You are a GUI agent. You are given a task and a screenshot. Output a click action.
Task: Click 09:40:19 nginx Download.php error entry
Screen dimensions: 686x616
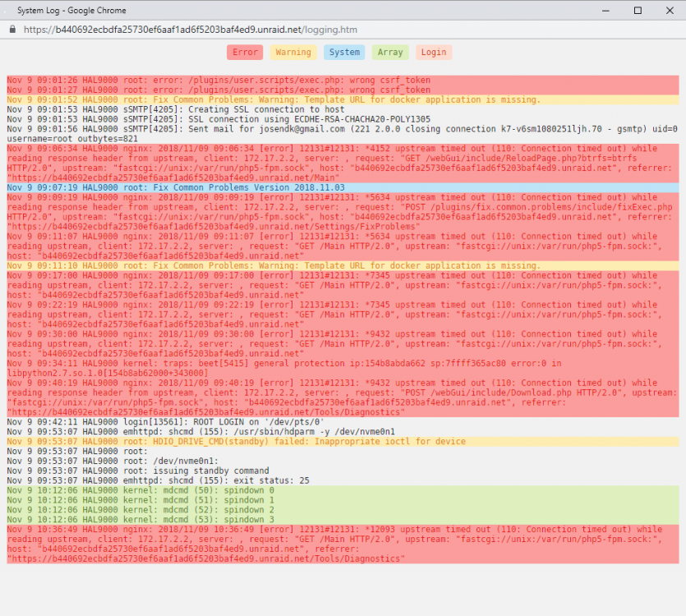343,398
